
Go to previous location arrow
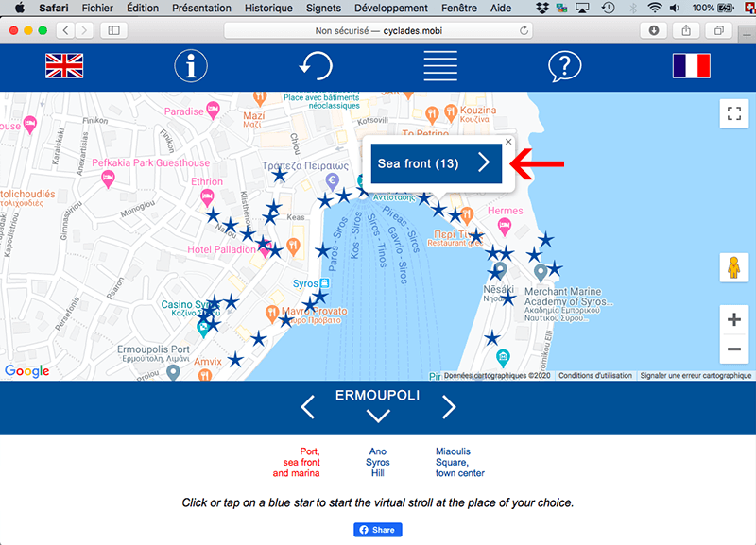308,407
